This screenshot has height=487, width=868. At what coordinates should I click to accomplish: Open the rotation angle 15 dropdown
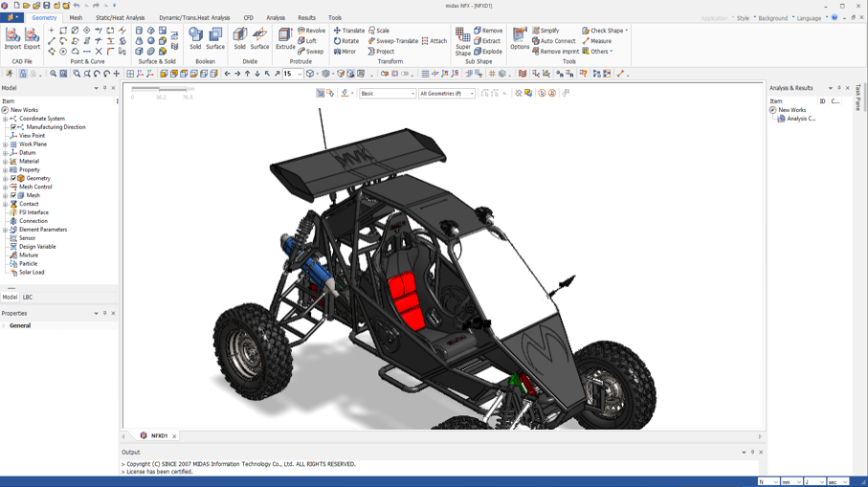tap(300, 75)
